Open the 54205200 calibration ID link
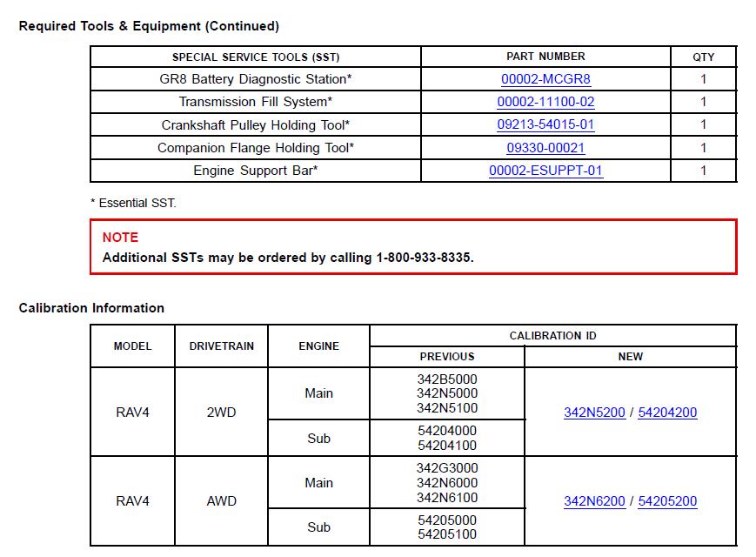The width and height of the screenshot is (756, 557). (x=667, y=501)
